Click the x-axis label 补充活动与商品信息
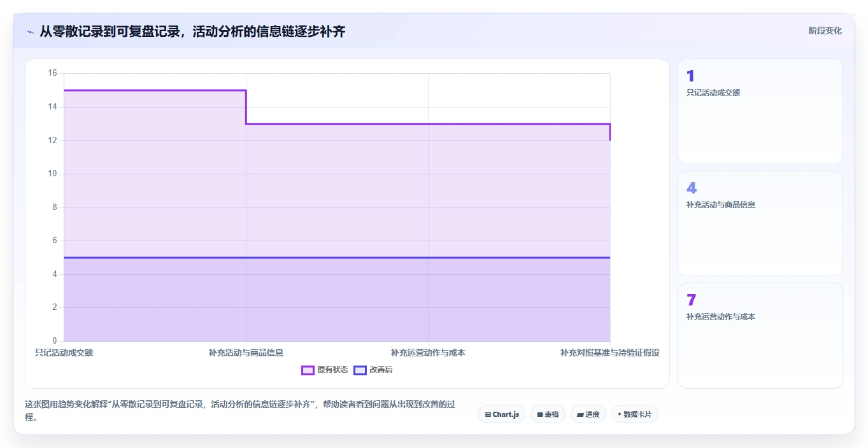The height and width of the screenshot is (448, 868). click(246, 353)
